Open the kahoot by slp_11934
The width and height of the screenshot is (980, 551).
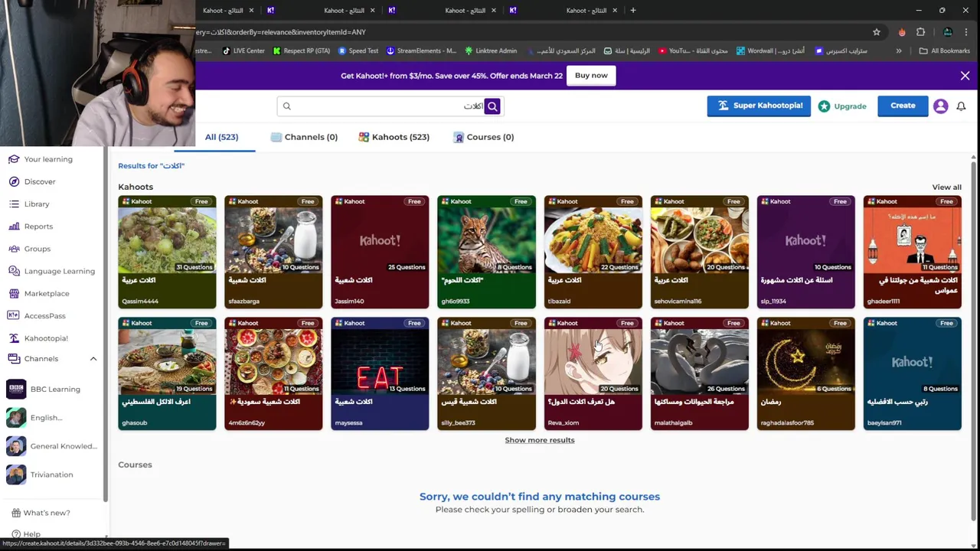805,252
